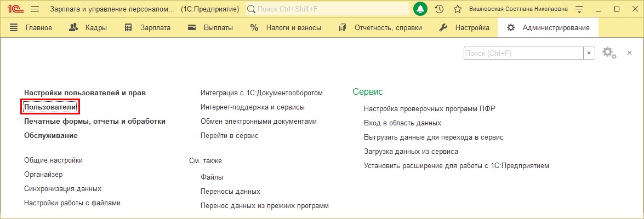Open Настройки работы с файлами

[x=72, y=203]
